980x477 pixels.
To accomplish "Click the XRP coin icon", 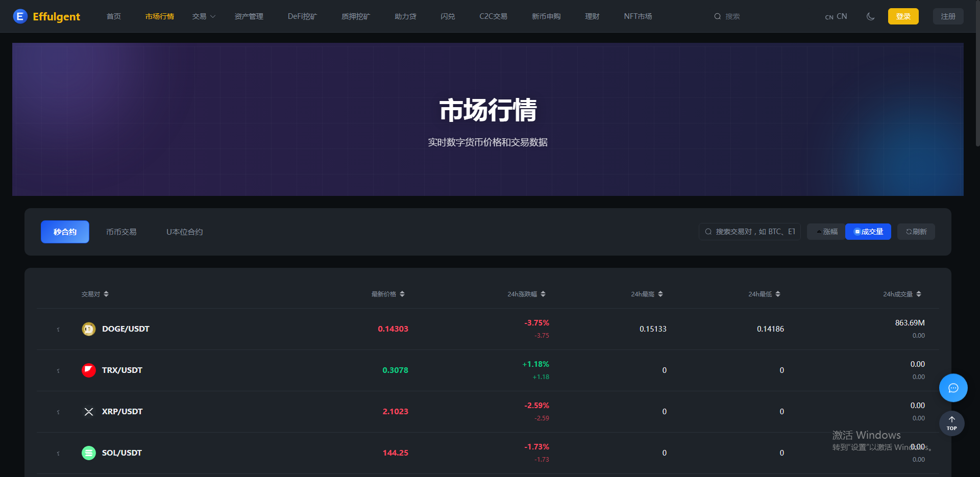I will tap(89, 412).
